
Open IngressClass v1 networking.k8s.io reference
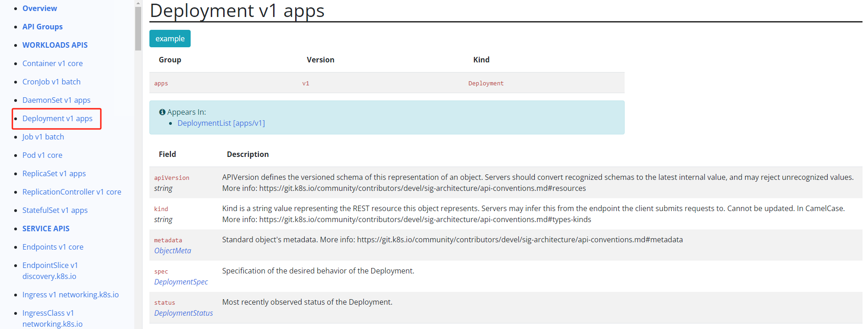click(52, 318)
